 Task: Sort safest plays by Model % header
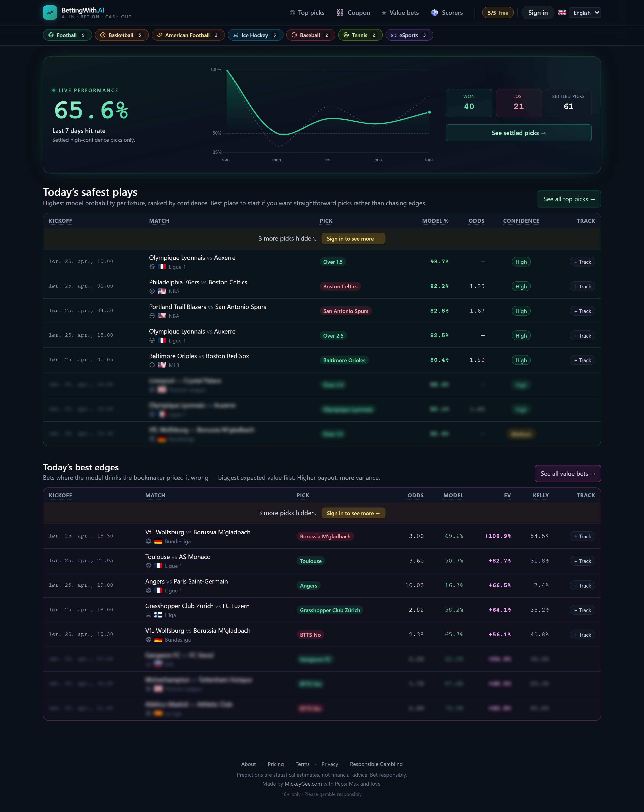435,221
